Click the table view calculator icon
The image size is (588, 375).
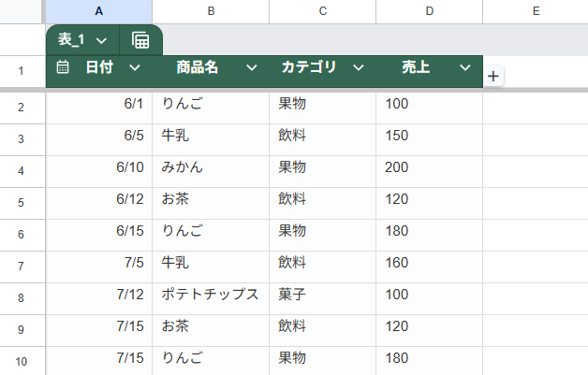(140, 40)
